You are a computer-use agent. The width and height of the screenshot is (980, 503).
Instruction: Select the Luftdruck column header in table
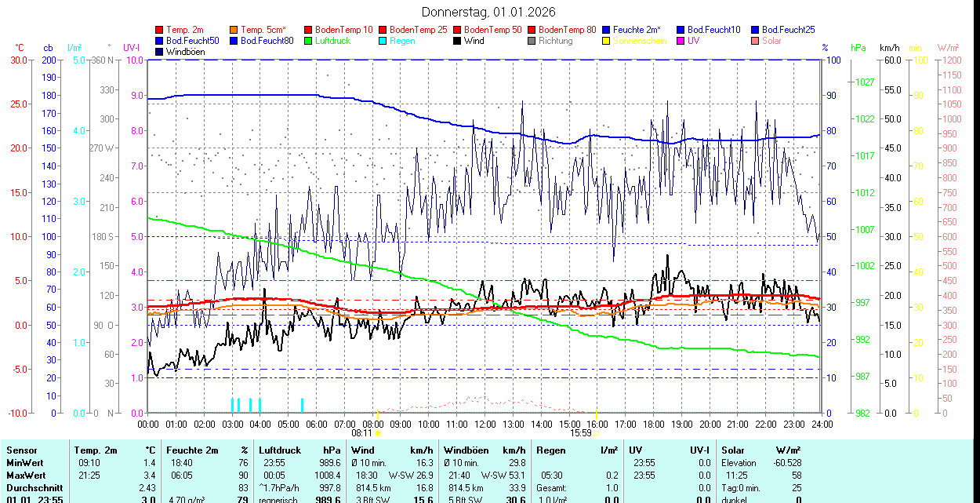[x=280, y=450]
